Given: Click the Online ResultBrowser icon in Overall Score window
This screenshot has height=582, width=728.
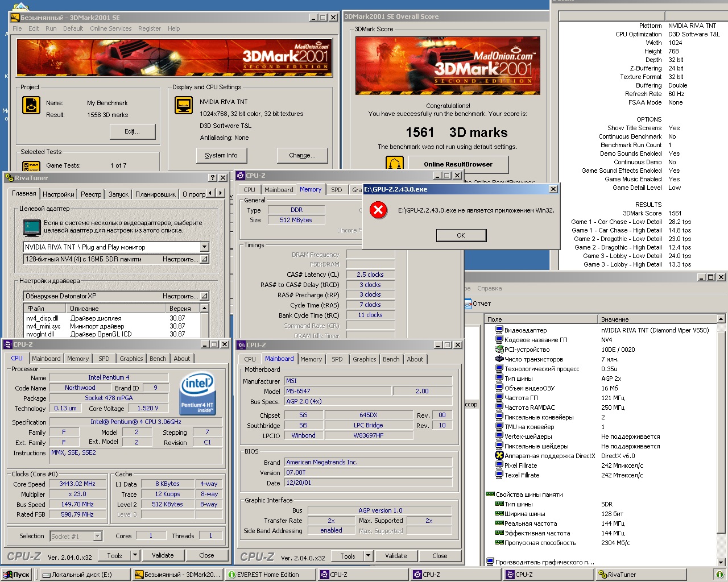Looking at the screenshot, I should (x=395, y=164).
